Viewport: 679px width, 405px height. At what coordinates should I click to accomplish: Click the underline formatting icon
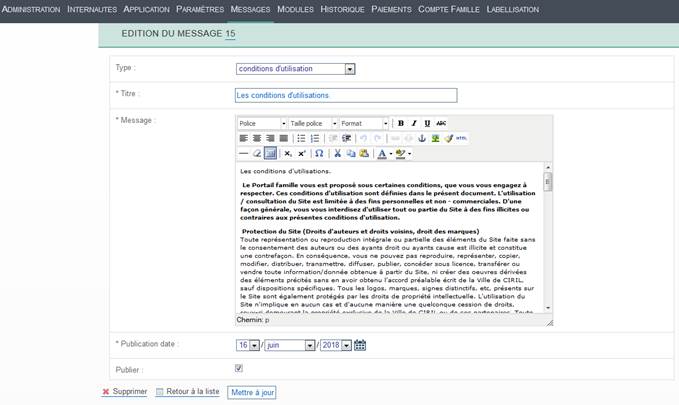click(427, 123)
